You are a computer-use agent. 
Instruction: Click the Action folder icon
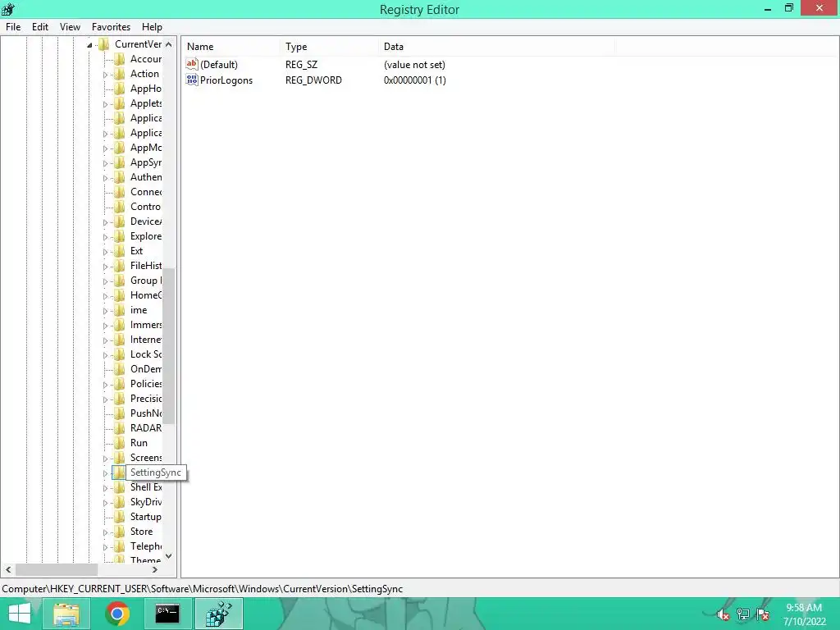pyautogui.click(x=119, y=73)
